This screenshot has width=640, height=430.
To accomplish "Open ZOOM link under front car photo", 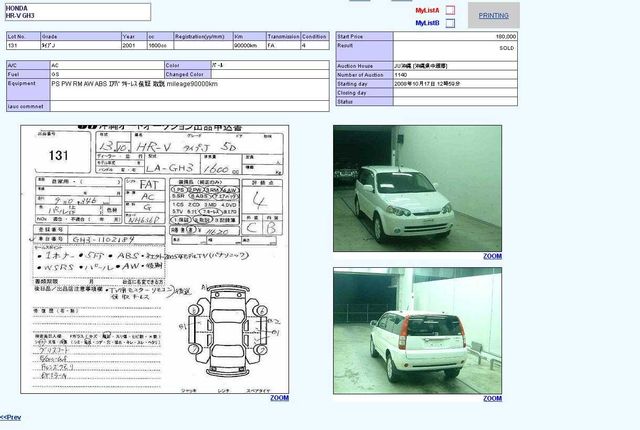I will coord(493,256).
